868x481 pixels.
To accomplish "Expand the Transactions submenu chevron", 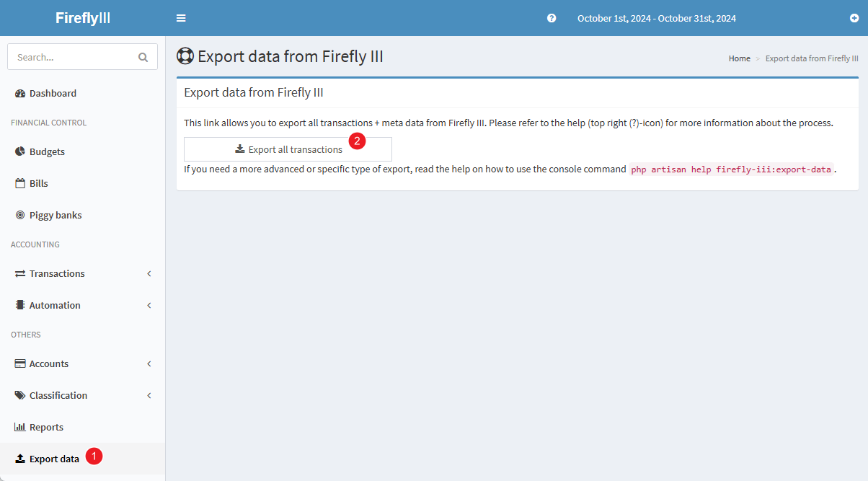I will pos(149,273).
